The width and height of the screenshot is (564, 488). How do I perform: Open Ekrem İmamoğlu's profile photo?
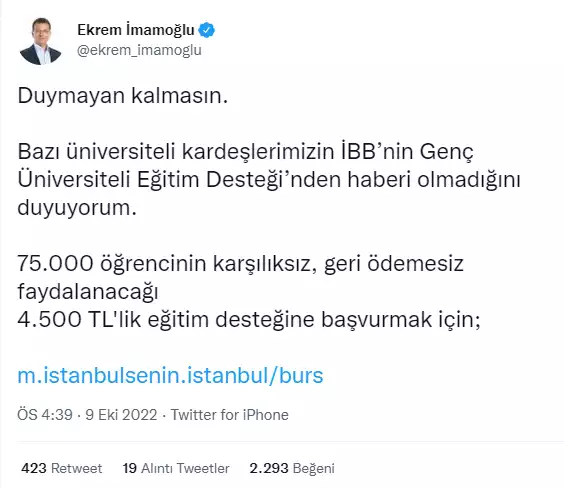(40, 41)
